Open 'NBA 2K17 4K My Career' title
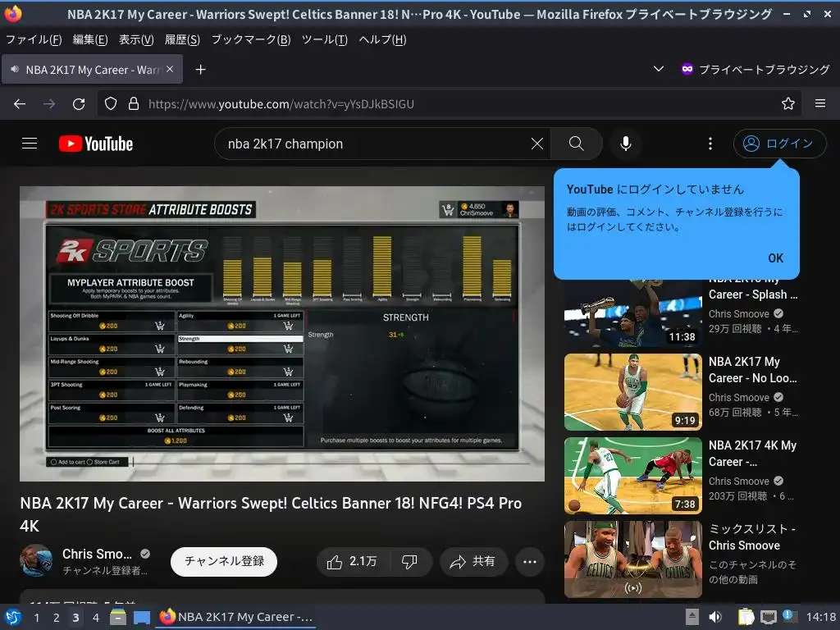This screenshot has width=840, height=630. click(753, 453)
